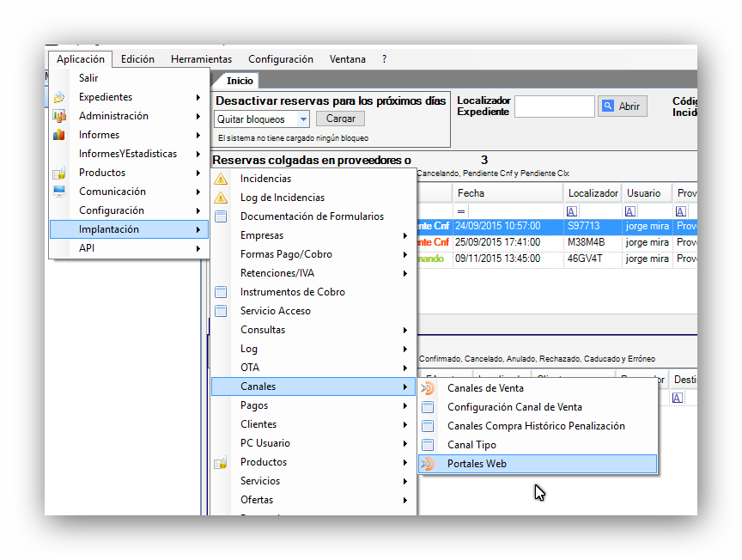Click the Incidencias warning icon
The height and width of the screenshot is (560, 742).
point(221,179)
